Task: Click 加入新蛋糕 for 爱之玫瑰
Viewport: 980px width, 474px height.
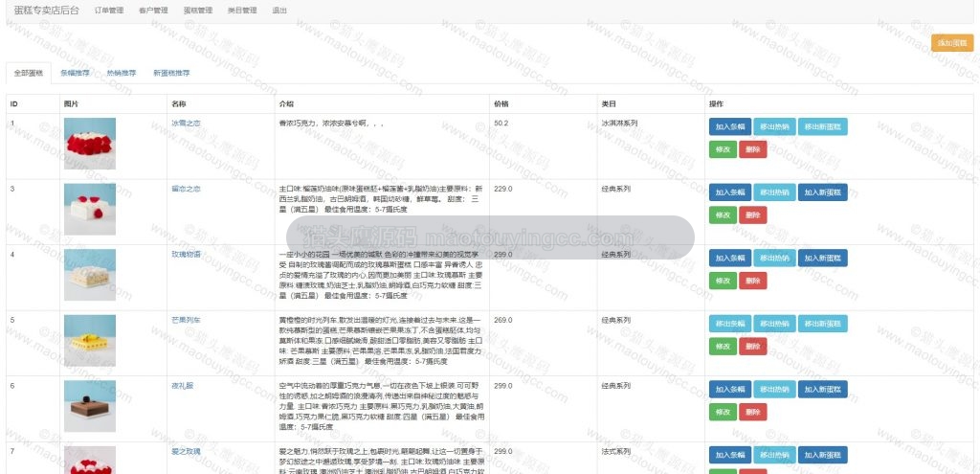Action: pyautogui.click(x=822, y=455)
